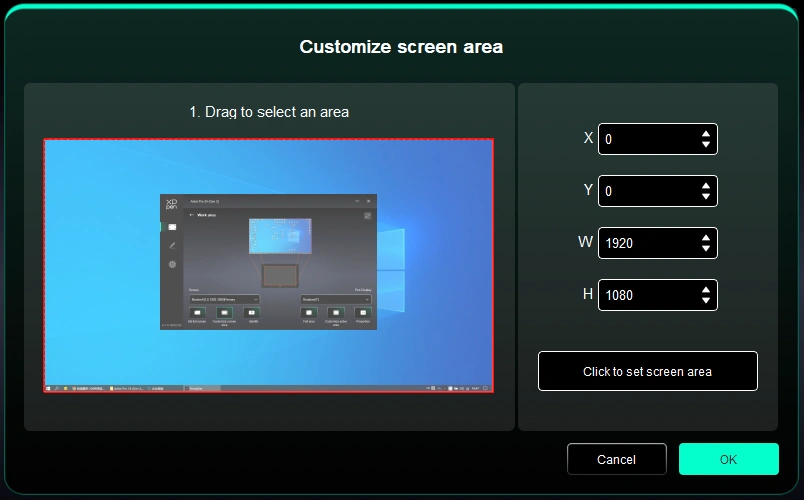Click the gear settings icon in preview

coord(172,264)
